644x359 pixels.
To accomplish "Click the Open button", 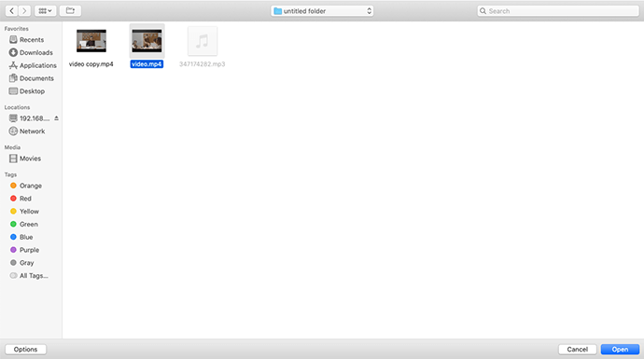I will pos(620,350).
